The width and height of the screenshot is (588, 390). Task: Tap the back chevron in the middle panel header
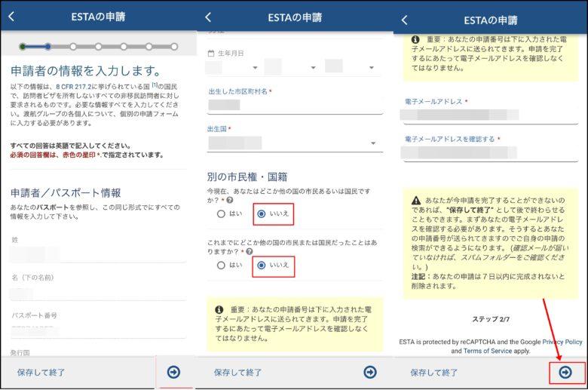(x=208, y=17)
